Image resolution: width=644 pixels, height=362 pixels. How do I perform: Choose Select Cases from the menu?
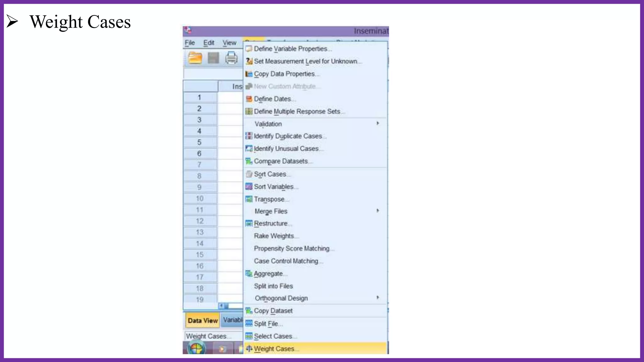point(273,336)
